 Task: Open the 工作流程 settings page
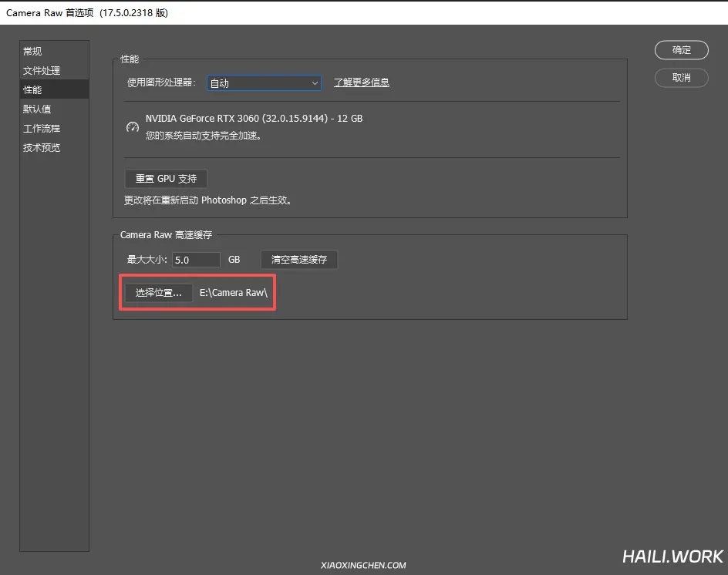42,129
